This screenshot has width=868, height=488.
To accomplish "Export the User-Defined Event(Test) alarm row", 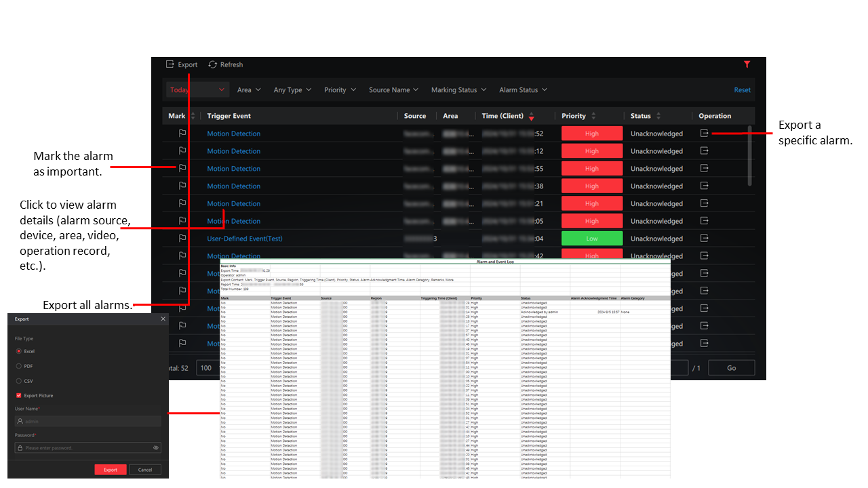I will 705,239.
